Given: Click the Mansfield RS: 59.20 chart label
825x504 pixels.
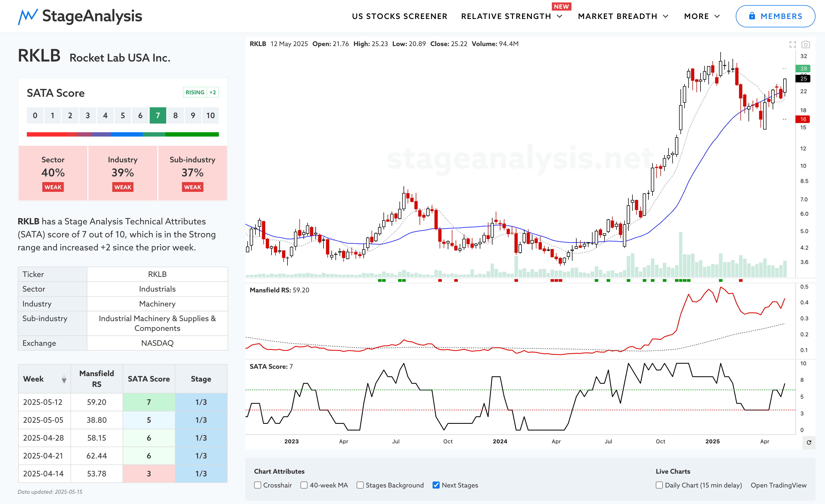Looking at the screenshot, I should [x=279, y=290].
